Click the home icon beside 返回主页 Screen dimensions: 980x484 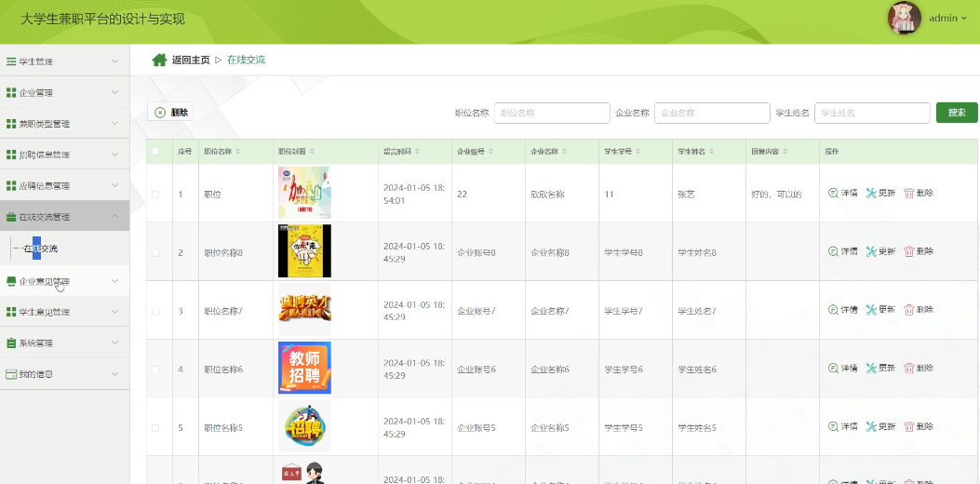click(x=159, y=60)
